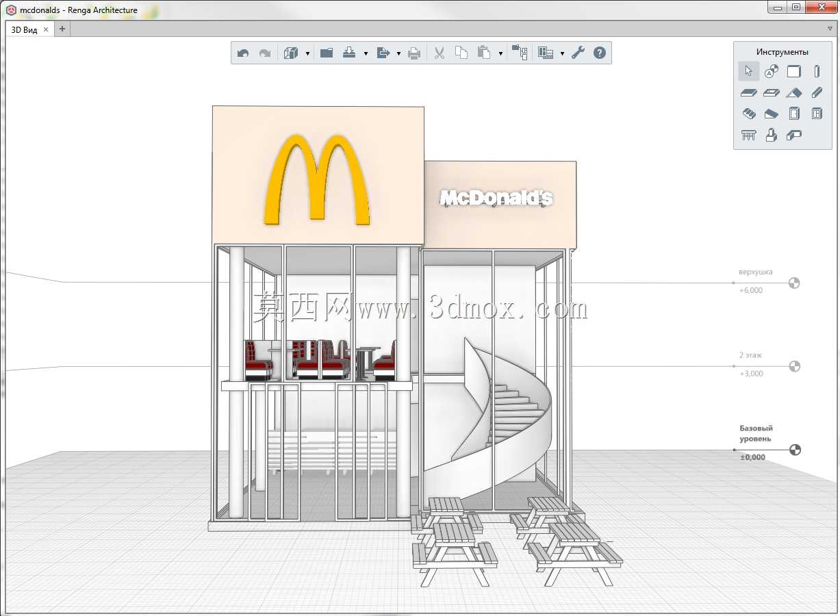Expand the Paste options dropdown arrow
Viewport: 840px width, 616px height.
click(500, 53)
